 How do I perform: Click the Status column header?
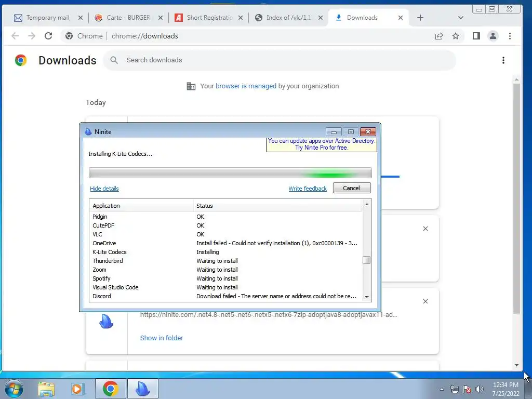tap(277, 206)
